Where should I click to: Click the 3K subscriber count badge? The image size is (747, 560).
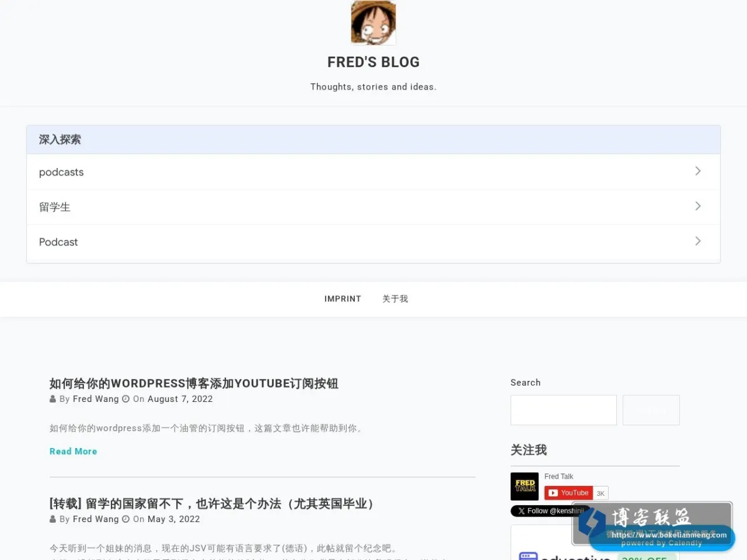pyautogui.click(x=601, y=493)
